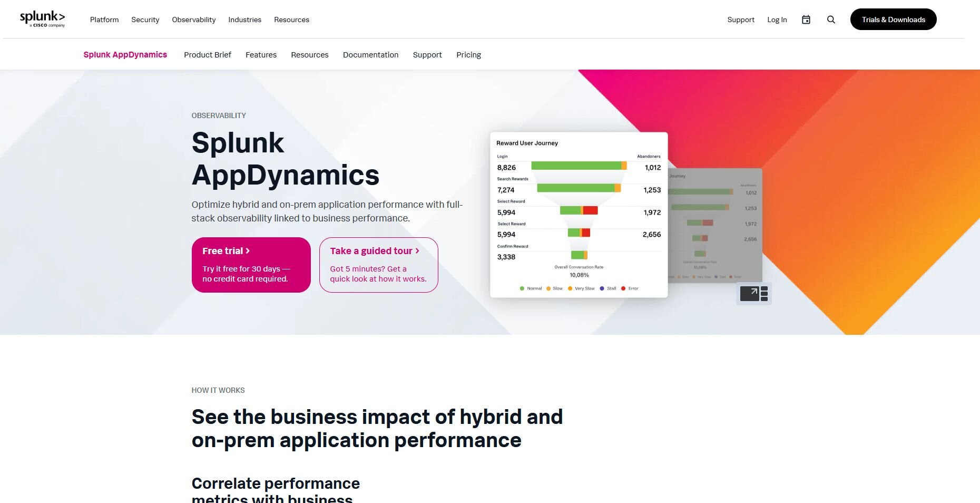Expand the dashboard image gallery icon

click(753, 294)
